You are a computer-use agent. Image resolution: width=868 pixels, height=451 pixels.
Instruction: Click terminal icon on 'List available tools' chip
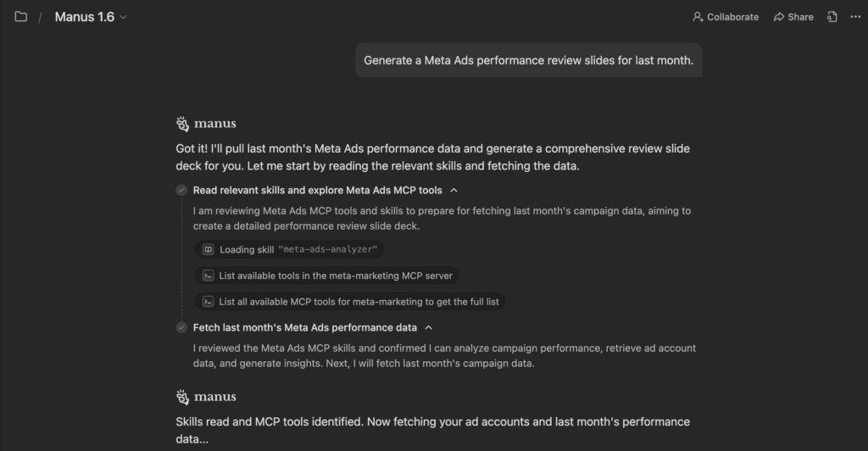208,276
